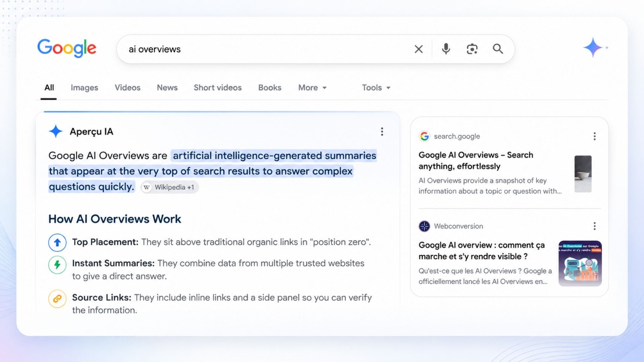Click the highlighted AI-generated summaries text
Screen dimensions: 644x362
(x=212, y=171)
